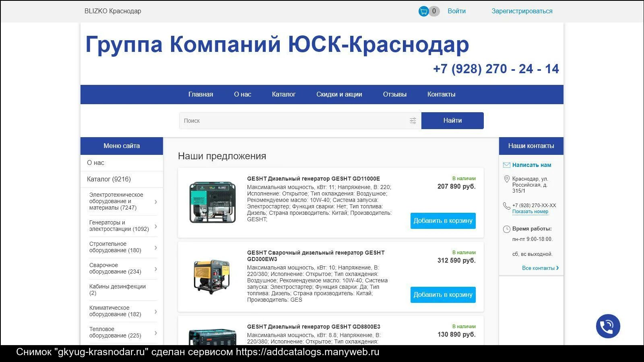Expand Сварочное оборудование category arrow
The height and width of the screenshot is (362, 644).
click(x=156, y=269)
